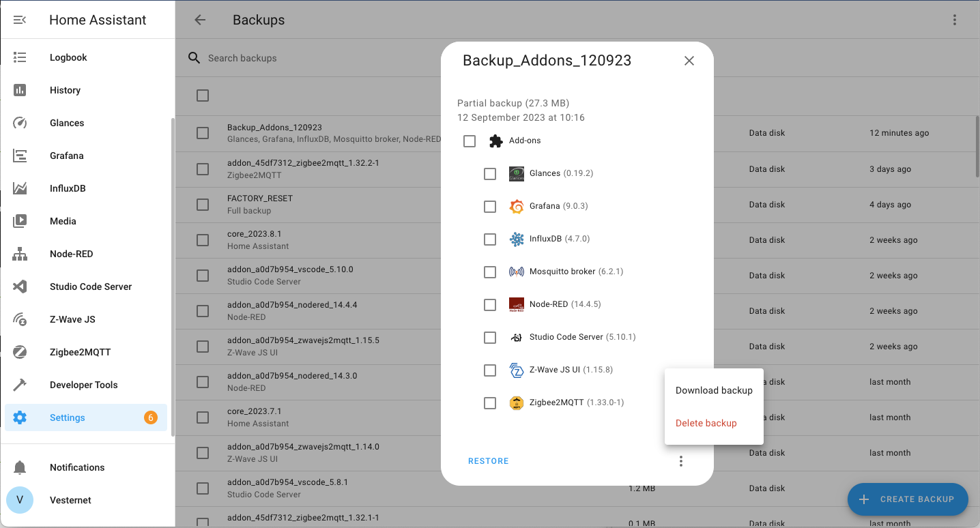Click the RESTORE button
Image resolution: width=980 pixels, height=528 pixels.
489,461
